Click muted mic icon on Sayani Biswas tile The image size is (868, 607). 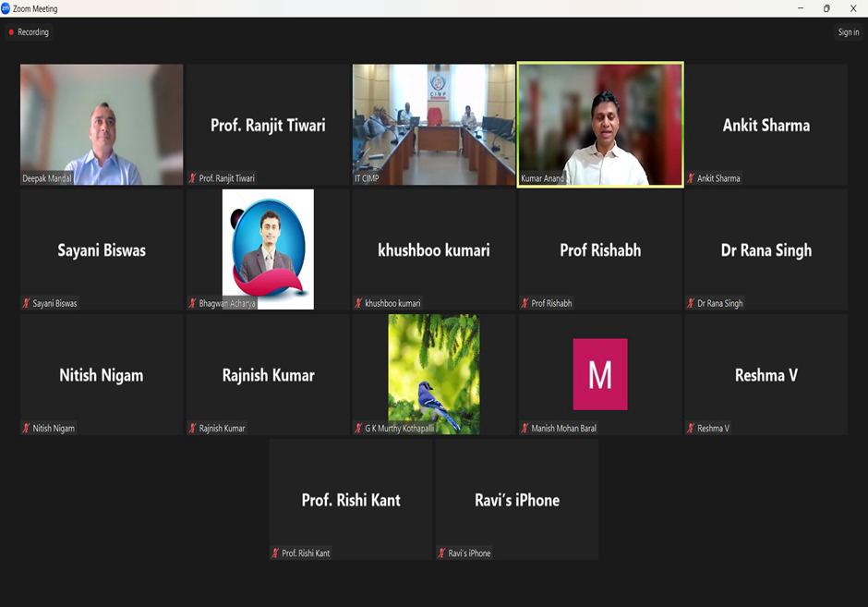(x=27, y=303)
